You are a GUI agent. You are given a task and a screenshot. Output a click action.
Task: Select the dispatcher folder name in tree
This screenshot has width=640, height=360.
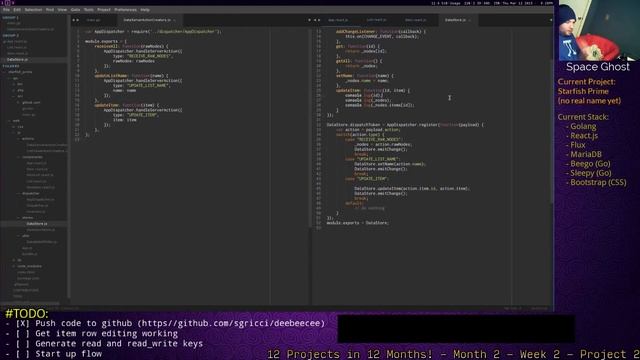click(31, 193)
